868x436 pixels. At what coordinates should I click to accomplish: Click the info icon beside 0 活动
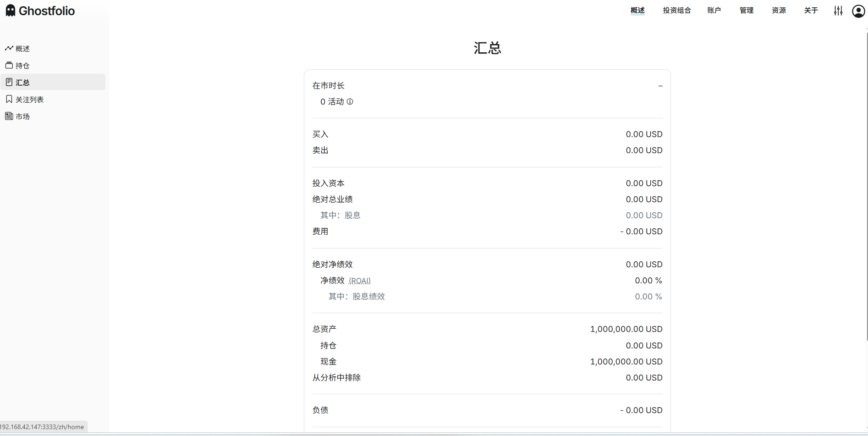click(x=350, y=102)
